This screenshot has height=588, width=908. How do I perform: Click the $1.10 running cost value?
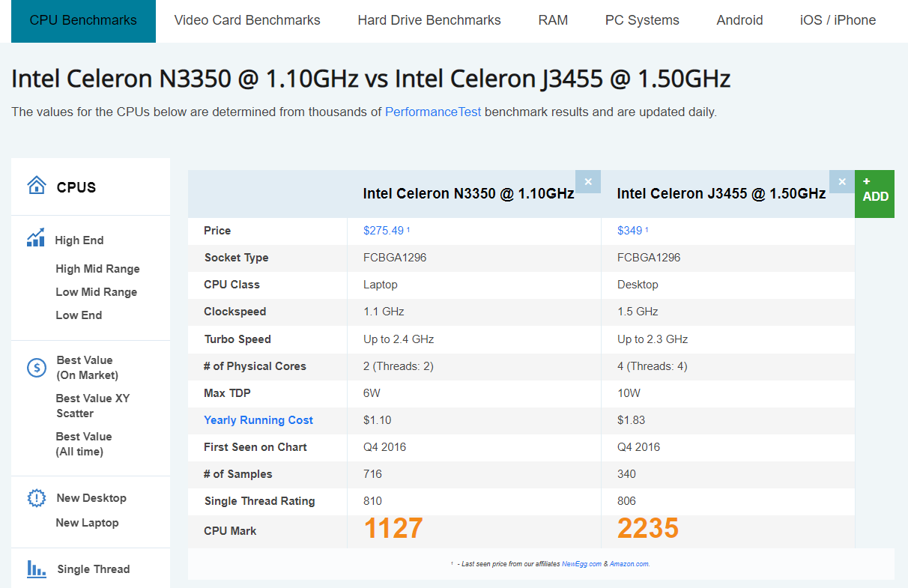(x=377, y=420)
